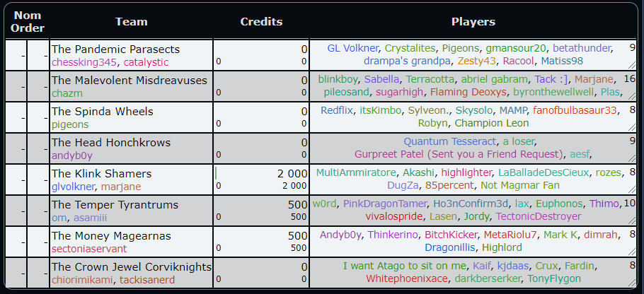This screenshot has width=644, height=294.
Task: Click the Nom Order column header
Action: point(28,21)
